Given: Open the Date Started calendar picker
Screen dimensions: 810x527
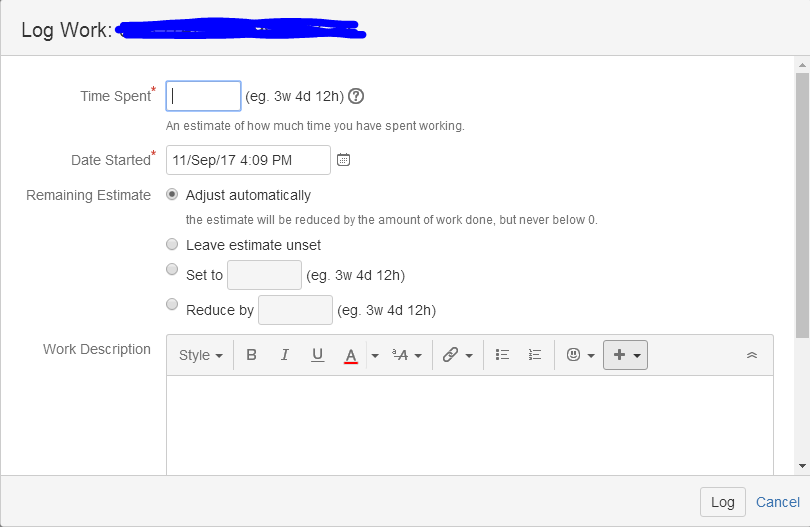Looking at the screenshot, I should (344, 160).
